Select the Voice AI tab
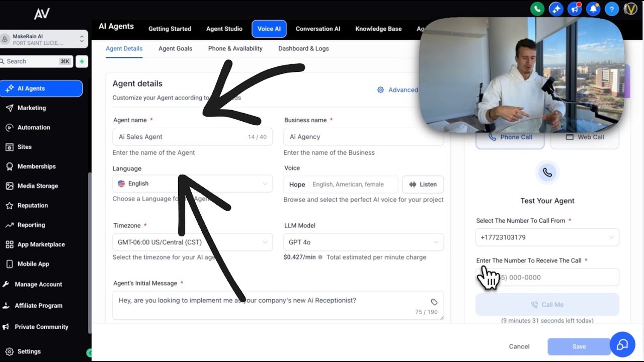 (269, 29)
